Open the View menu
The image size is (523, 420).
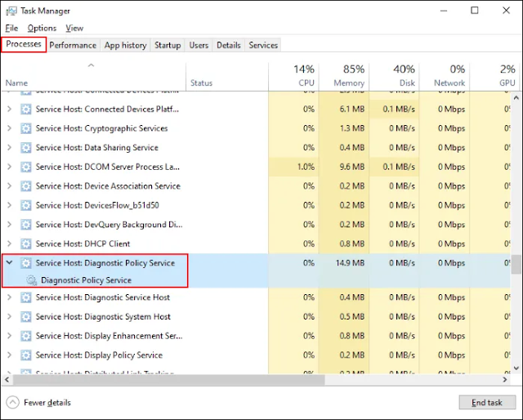74,29
